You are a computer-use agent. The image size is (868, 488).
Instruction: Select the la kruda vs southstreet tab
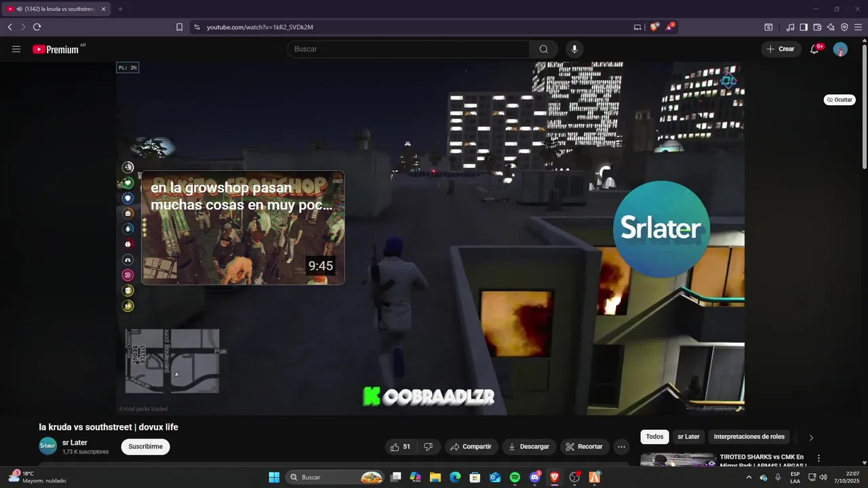point(56,9)
